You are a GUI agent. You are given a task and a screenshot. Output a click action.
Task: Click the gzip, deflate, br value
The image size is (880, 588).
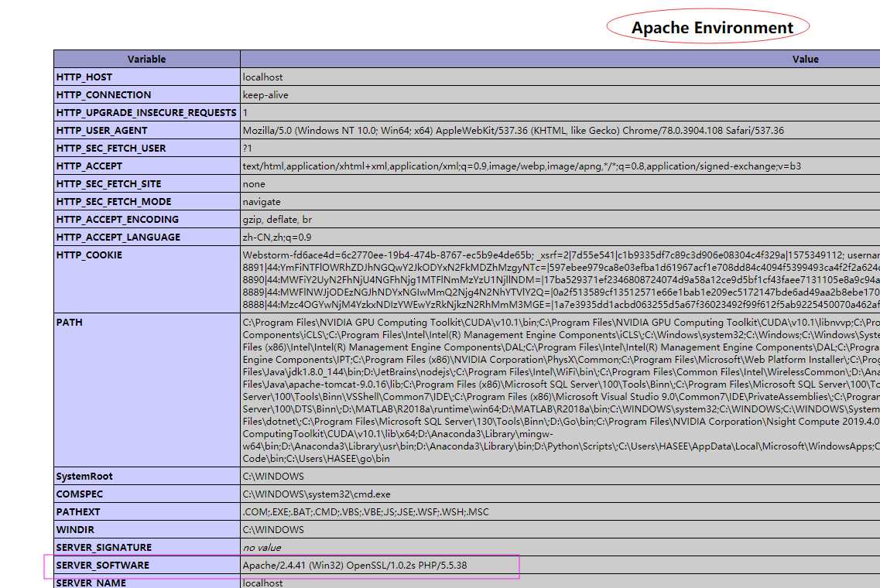pyautogui.click(x=277, y=220)
